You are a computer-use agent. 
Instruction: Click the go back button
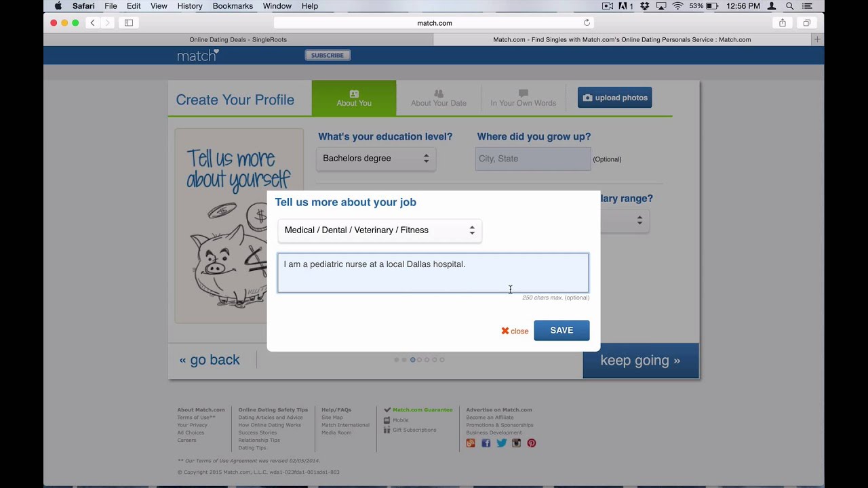point(210,360)
